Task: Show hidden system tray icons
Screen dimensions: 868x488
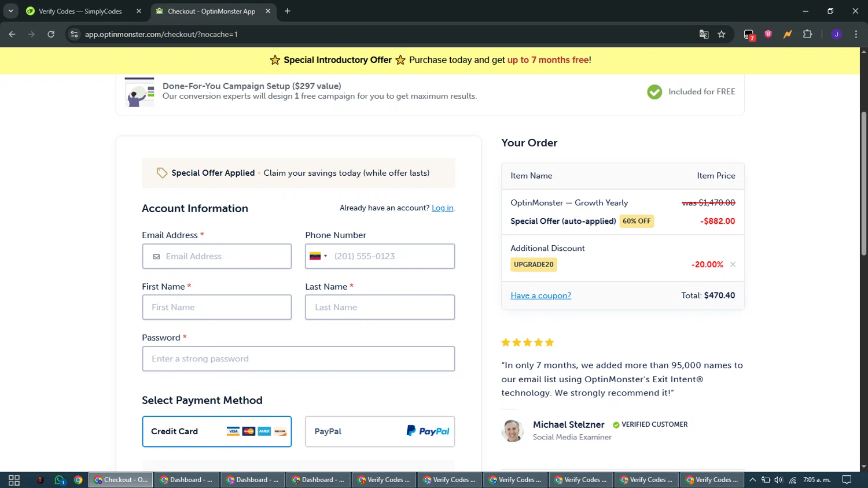Action: point(752,480)
